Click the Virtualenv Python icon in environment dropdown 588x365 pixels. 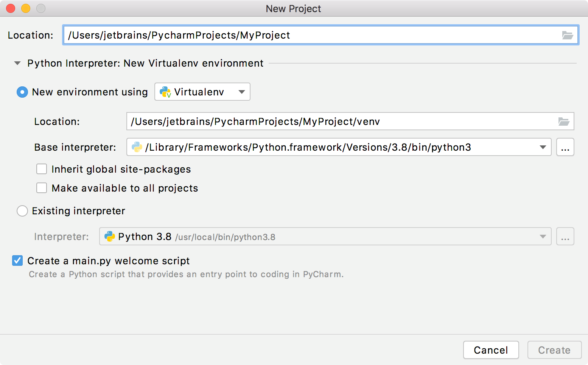click(165, 92)
